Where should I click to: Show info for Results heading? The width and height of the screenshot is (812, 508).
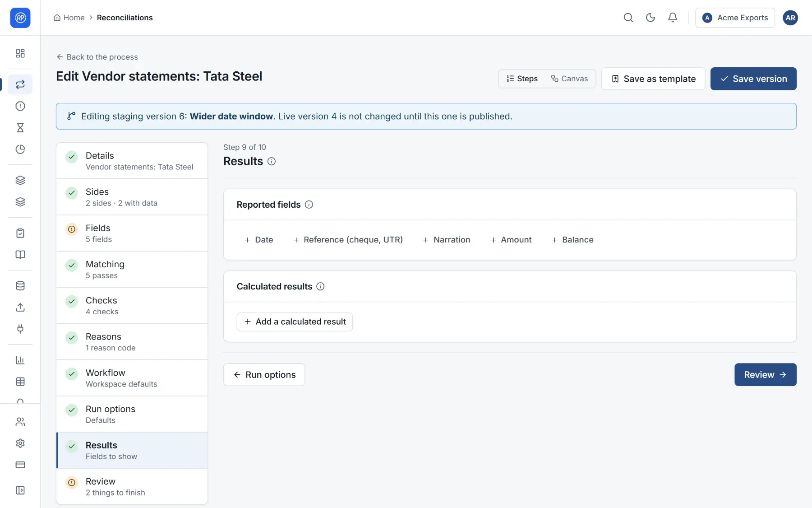[272, 162]
